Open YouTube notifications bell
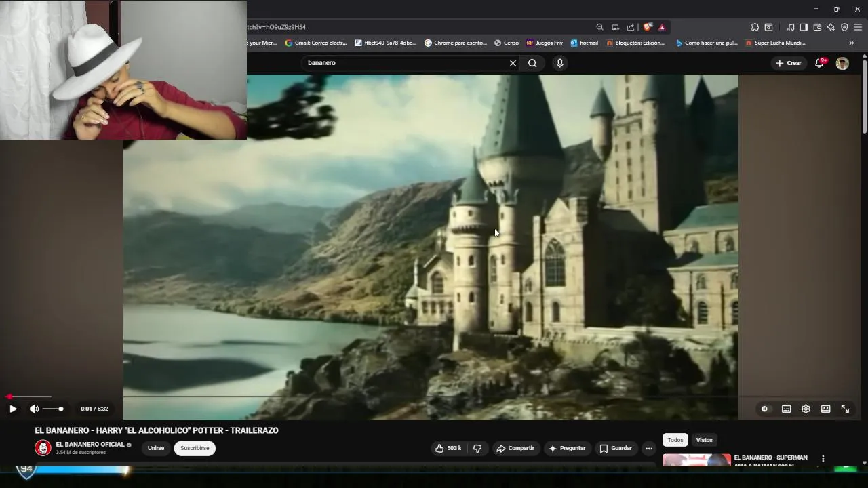Screen dimensions: 868x488 pyautogui.click(x=820, y=63)
